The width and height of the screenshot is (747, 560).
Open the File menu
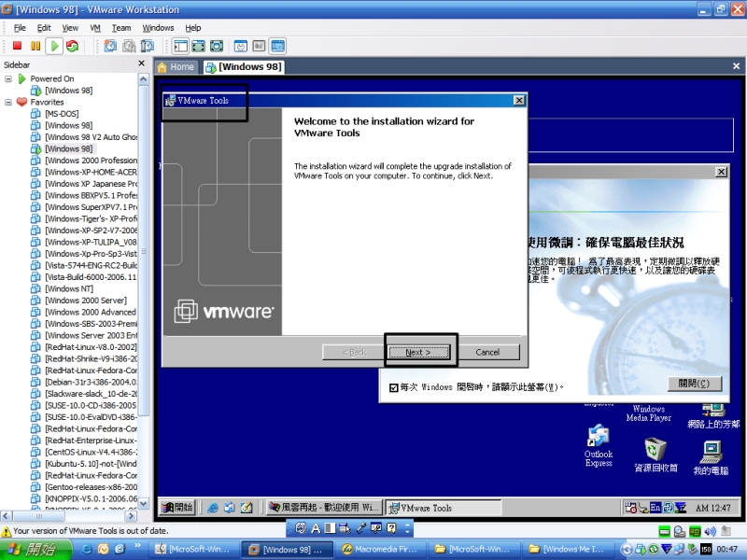tap(20, 28)
